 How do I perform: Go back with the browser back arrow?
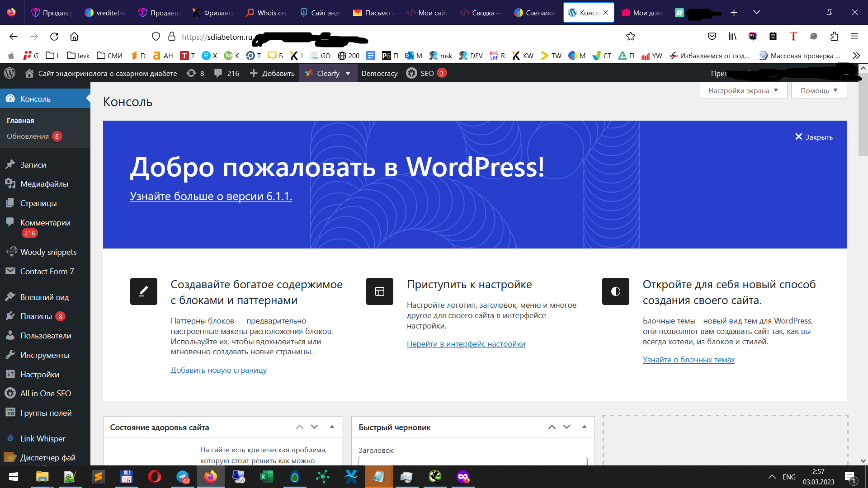tap(14, 37)
